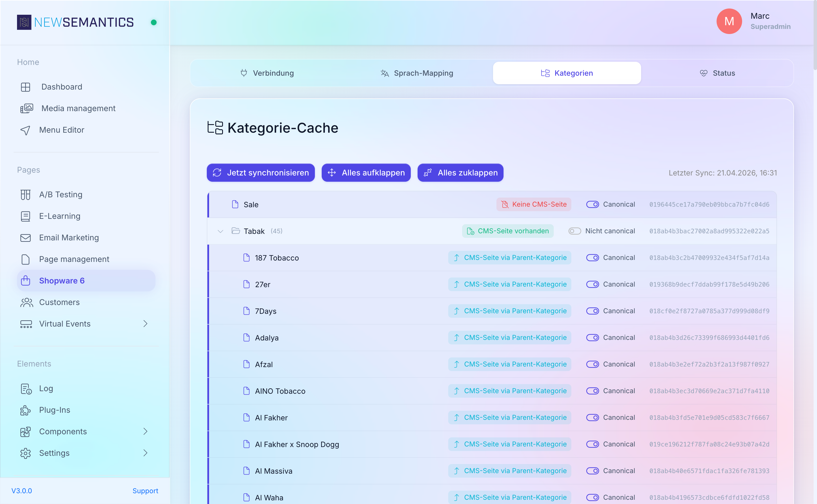817x504 pixels.
Task: Click the 187 Tobacco document icon
Action: [x=247, y=258]
